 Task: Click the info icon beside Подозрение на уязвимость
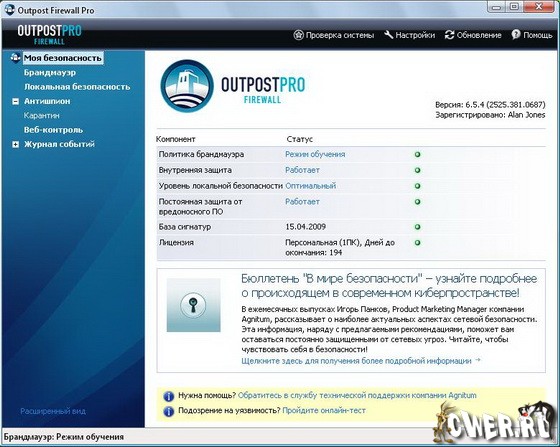(x=169, y=411)
